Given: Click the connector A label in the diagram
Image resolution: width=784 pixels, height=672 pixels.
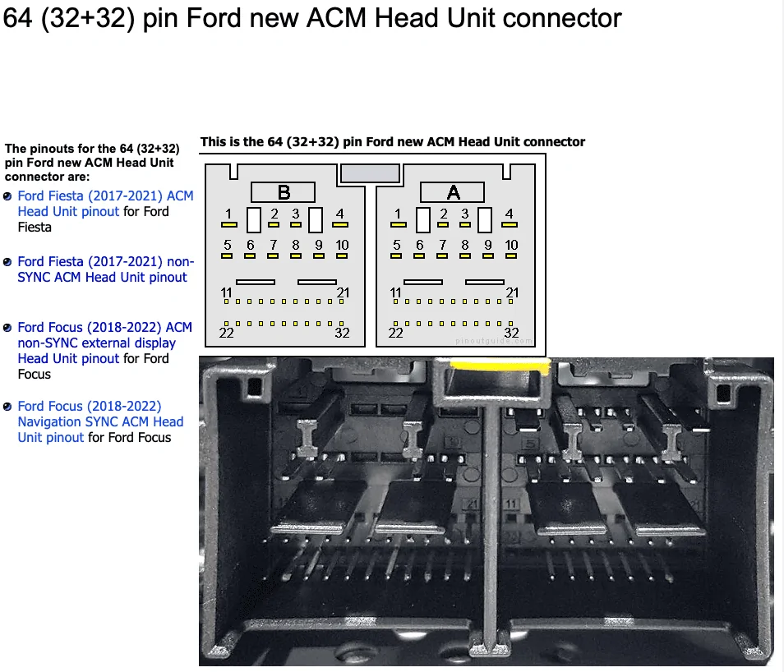Looking at the screenshot, I should 453,192.
